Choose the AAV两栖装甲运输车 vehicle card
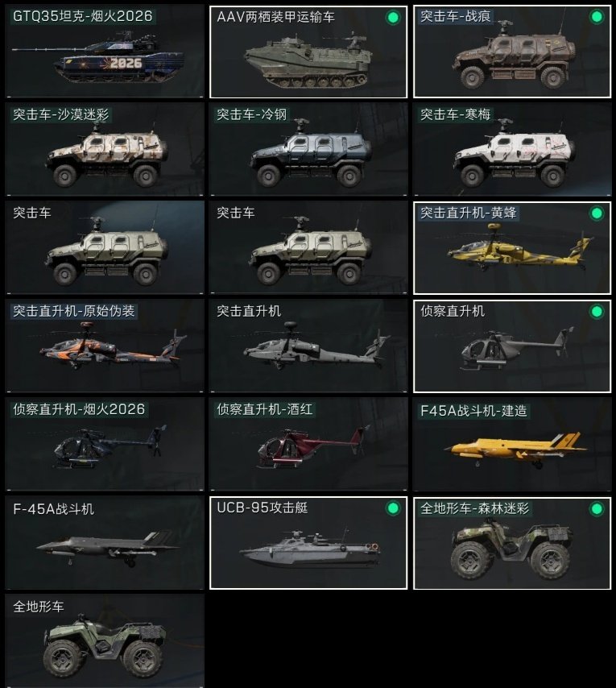 click(308, 52)
